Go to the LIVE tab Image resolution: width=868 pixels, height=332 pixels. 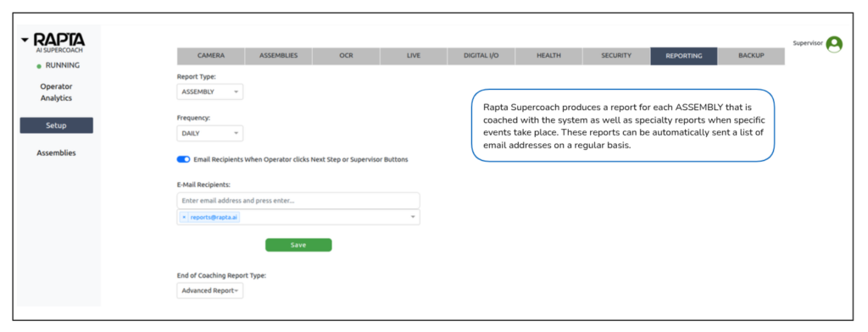pos(414,56)
